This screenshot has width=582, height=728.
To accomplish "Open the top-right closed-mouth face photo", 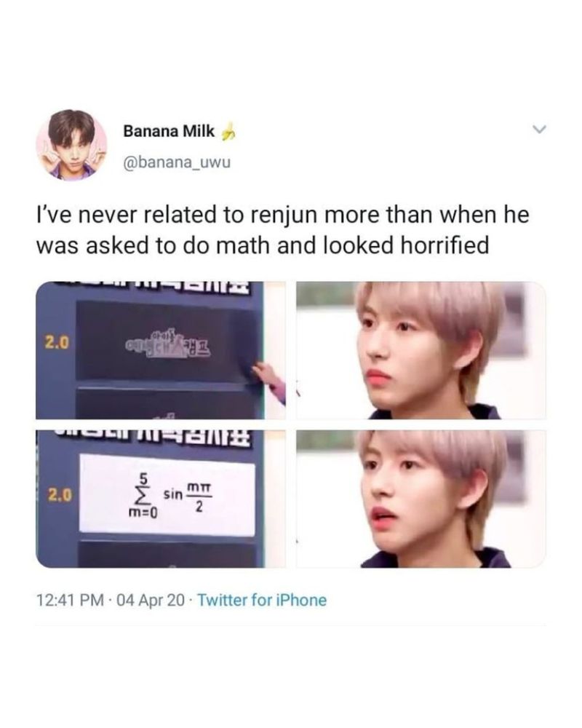I will 421,351.
